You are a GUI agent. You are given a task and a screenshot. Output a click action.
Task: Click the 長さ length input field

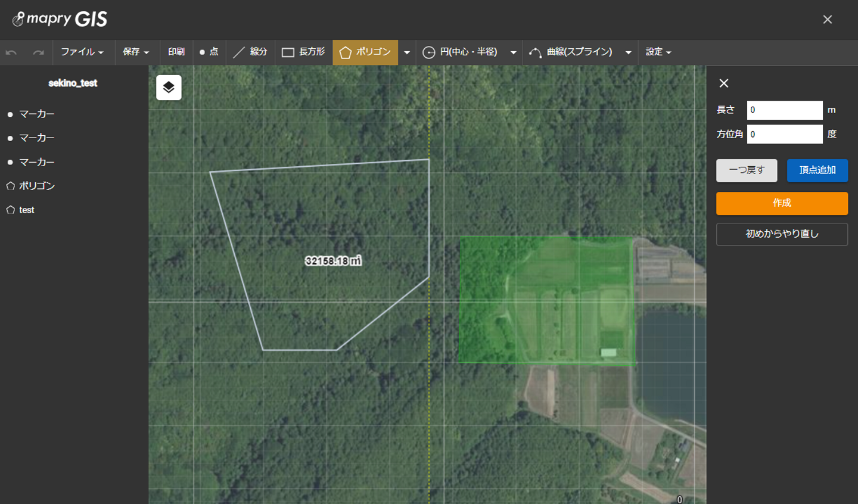(784, 110)
